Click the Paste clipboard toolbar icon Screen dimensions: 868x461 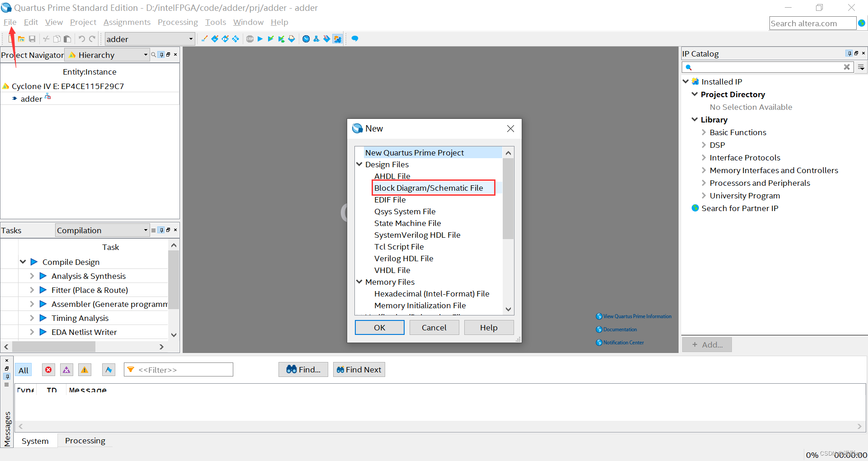coord(67,39)
